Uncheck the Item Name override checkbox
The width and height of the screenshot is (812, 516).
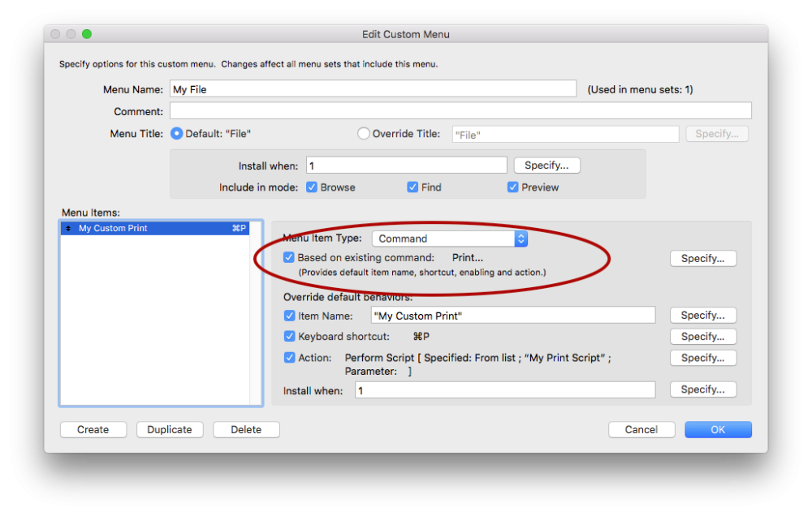coord(290,316)
